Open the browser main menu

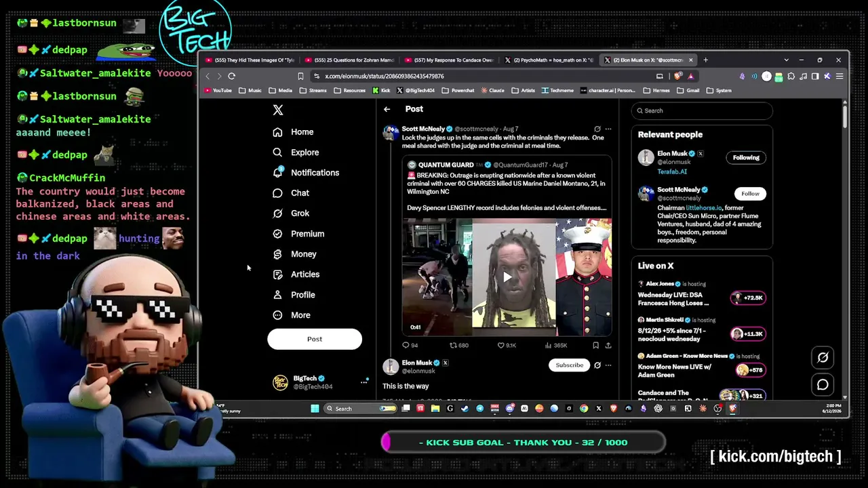pyautogui.click(x=840, y=76)
